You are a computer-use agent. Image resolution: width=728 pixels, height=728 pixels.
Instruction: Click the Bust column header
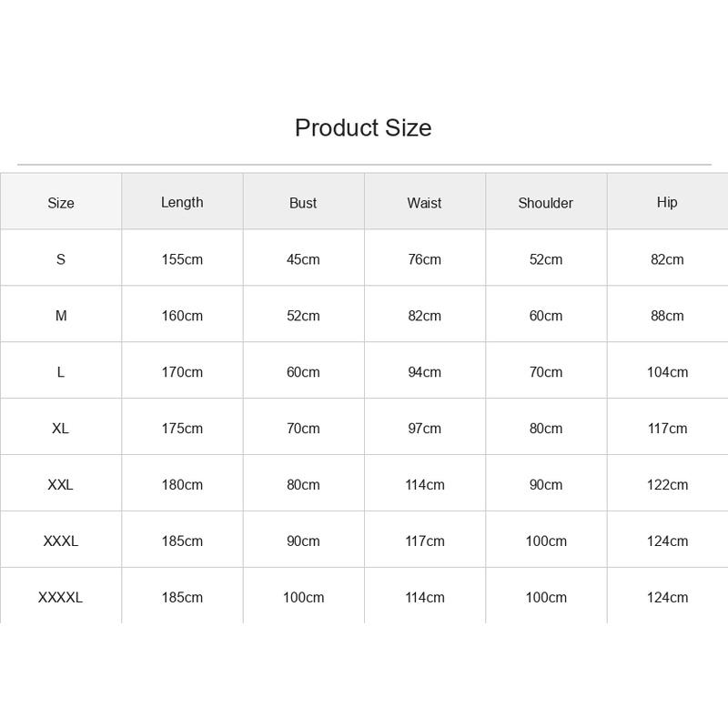[x=303, y=203]
